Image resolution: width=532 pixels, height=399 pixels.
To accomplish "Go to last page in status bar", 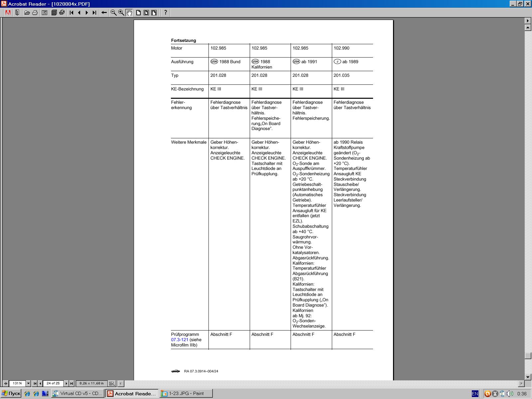I will tap(71, 383).
